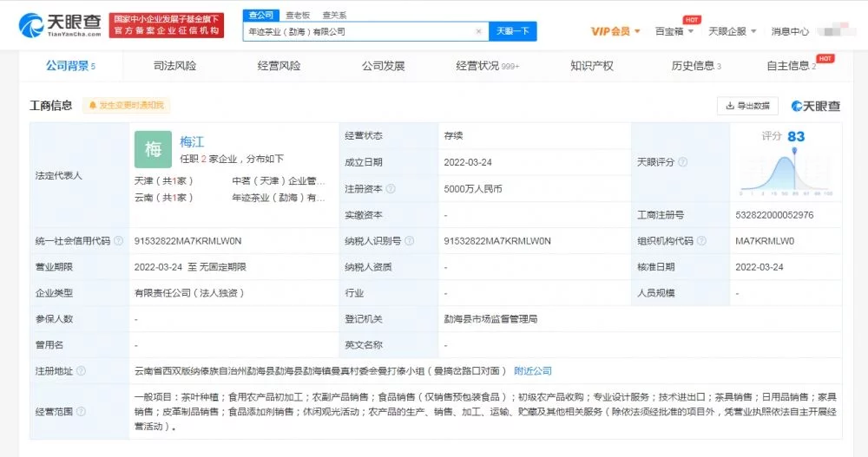Viewport: 868px width, 457px height.
Task: Open the 知识产权 tab
Action: 592,66
